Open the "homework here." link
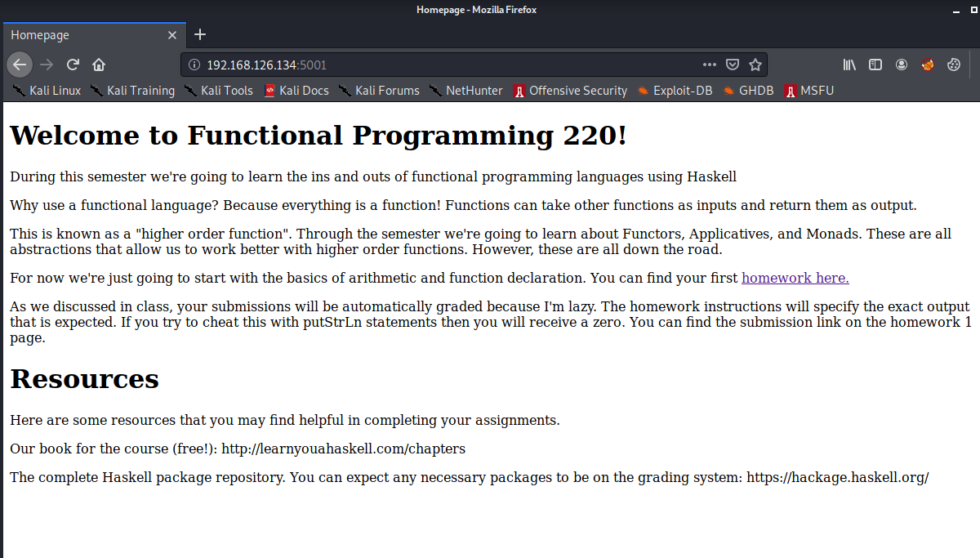The height and width of the screenshot is (558, 980). click(795, 278)
